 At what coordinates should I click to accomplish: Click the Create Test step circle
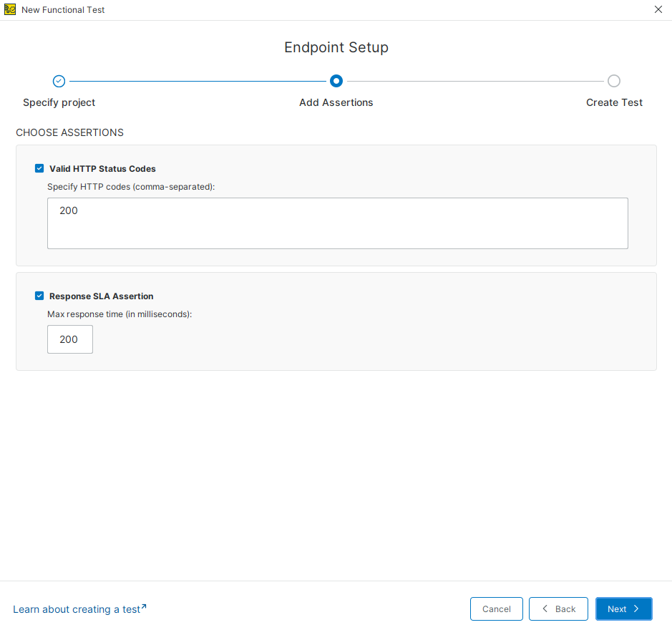(614, 81)
